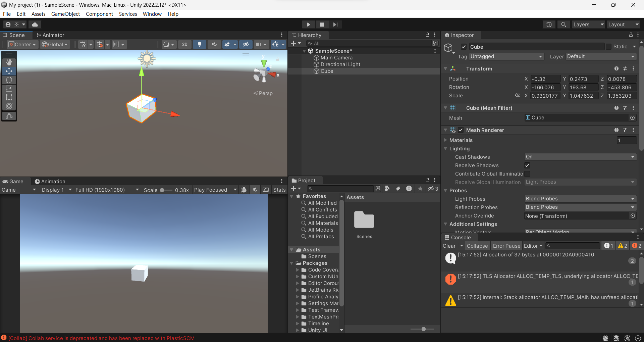The height and width of the screenshot is (342, 644).
Task: Switch to the Animator tab
Action: coord(50,35)
